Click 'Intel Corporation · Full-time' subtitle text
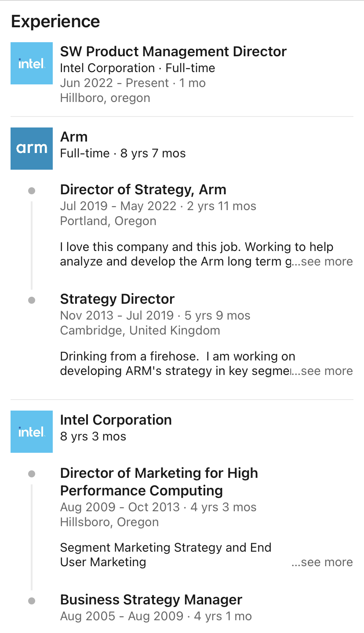 pyautogui.click(x=138, y=68)
